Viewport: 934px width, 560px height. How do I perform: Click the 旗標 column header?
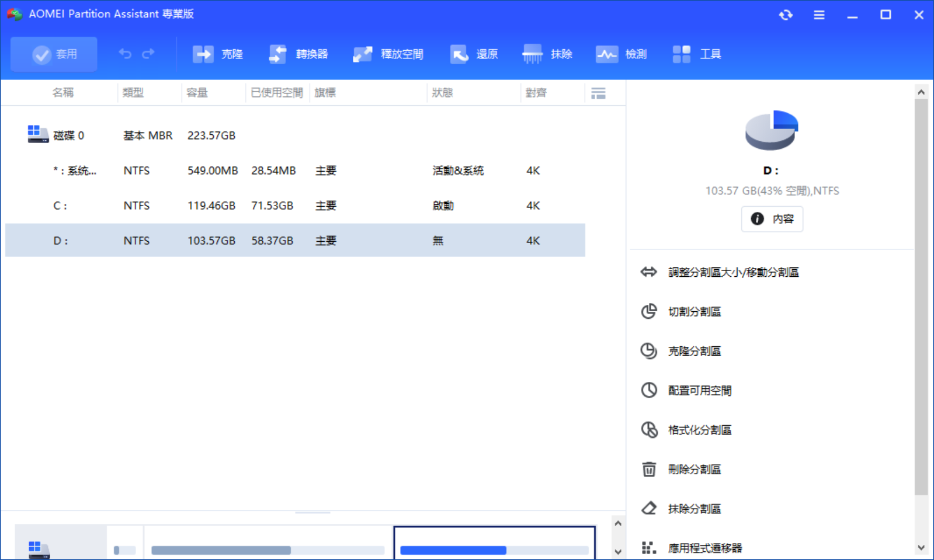point(325,92)
